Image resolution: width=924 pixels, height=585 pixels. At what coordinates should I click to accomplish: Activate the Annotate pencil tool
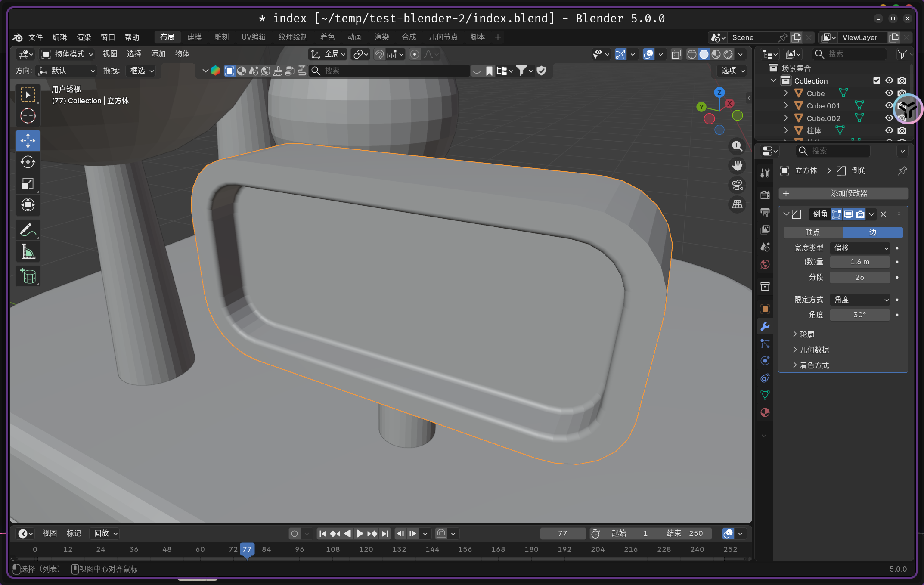(x=28, y=230)
